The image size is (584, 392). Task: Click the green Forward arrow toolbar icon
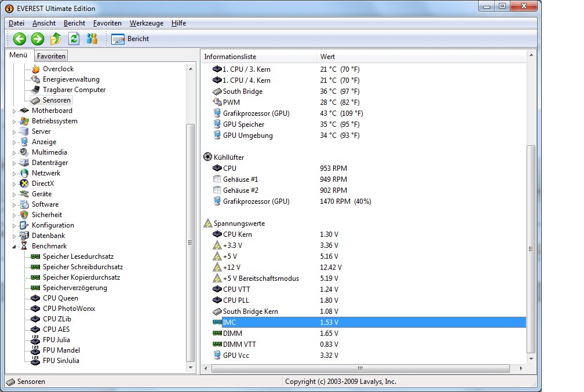click(x=37, y=39)
